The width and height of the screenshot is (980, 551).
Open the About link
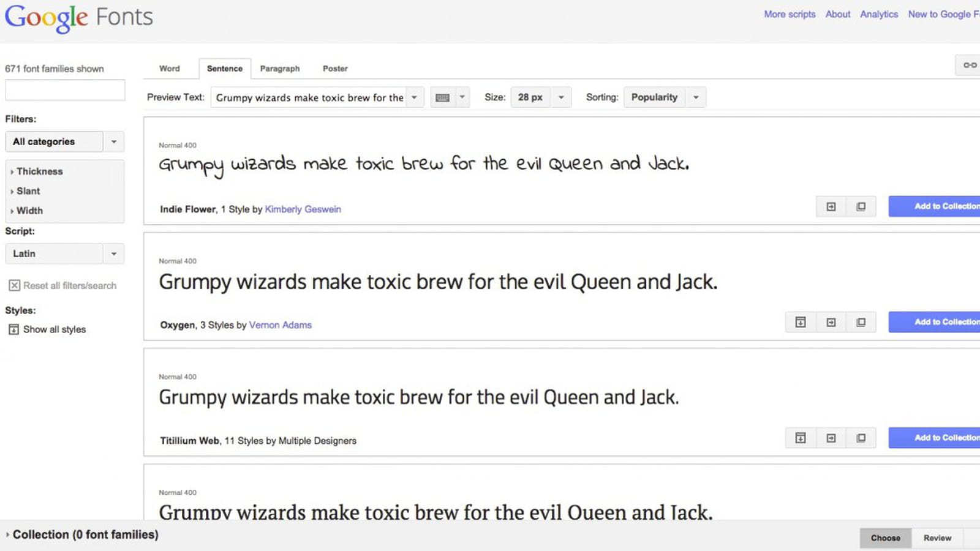click(838, 14)
